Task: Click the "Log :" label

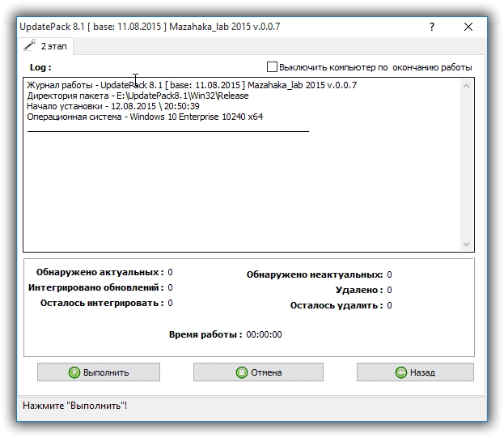Action: point(40,67)
